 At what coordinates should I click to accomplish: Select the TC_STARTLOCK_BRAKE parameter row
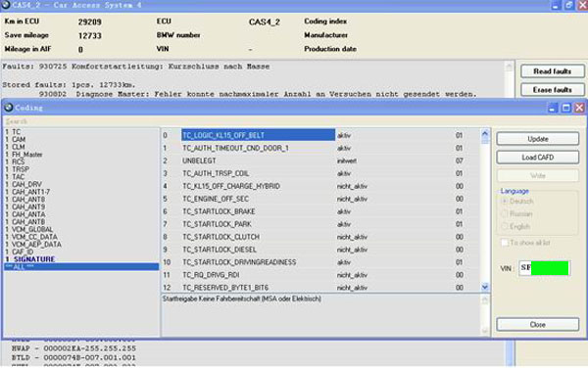click(x=321, y=211)
